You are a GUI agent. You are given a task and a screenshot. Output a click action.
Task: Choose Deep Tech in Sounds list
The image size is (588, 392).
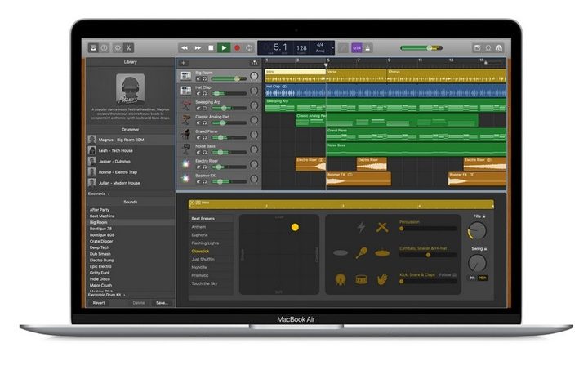coord(100,247)
